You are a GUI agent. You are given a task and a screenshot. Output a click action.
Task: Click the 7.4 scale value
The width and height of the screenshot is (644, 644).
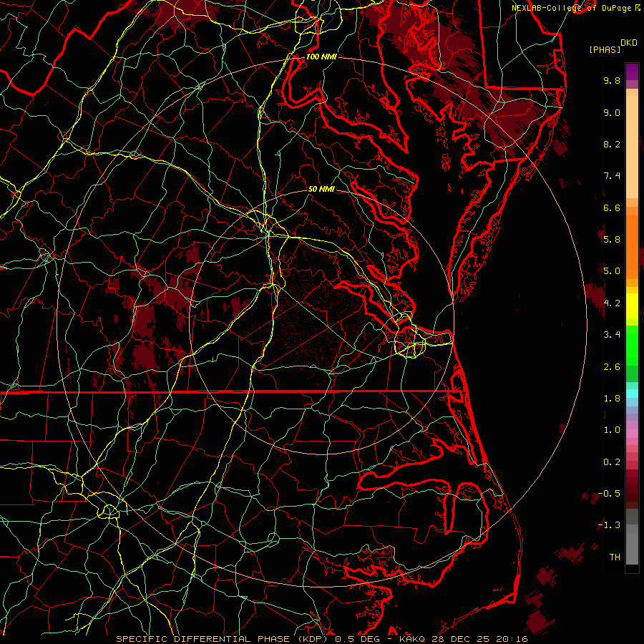click(x=612, y=176)
